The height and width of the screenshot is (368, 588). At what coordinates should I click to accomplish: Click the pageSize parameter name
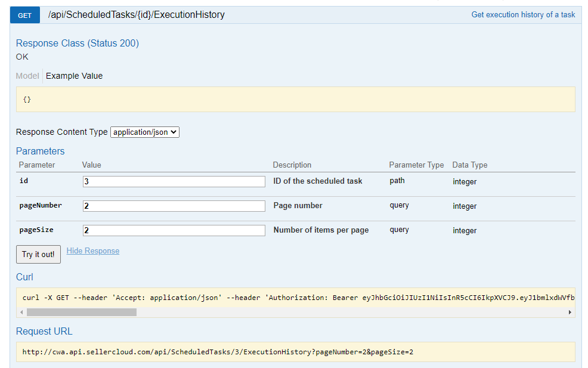pyautogui.click(x=36, y=230)
